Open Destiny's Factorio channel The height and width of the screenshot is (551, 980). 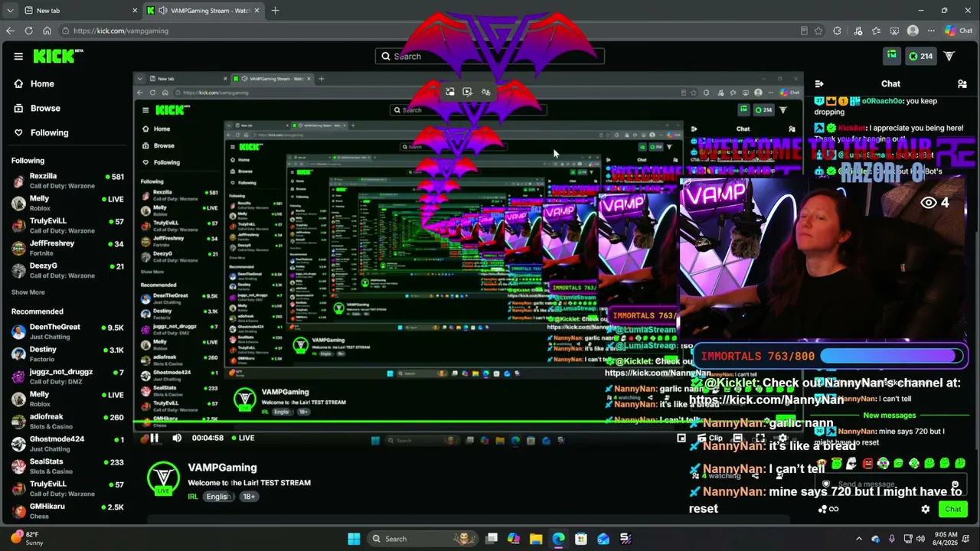click(x=67, y=354)
